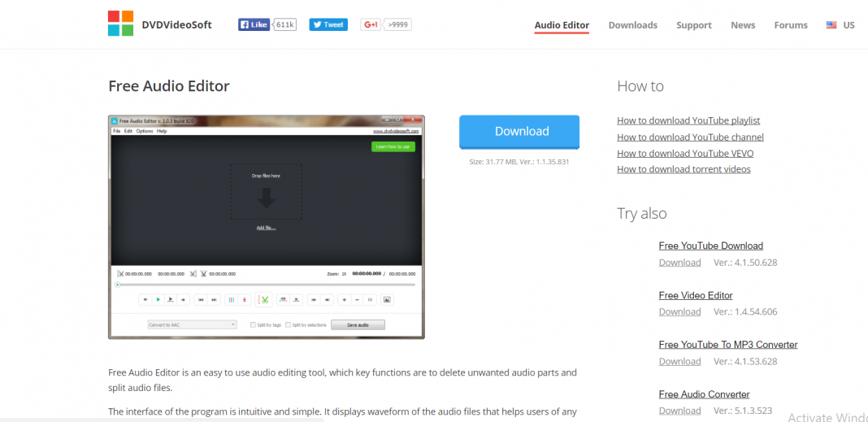Click the G+1 button
Screen dimensions: 868x422
click(371, 24)
